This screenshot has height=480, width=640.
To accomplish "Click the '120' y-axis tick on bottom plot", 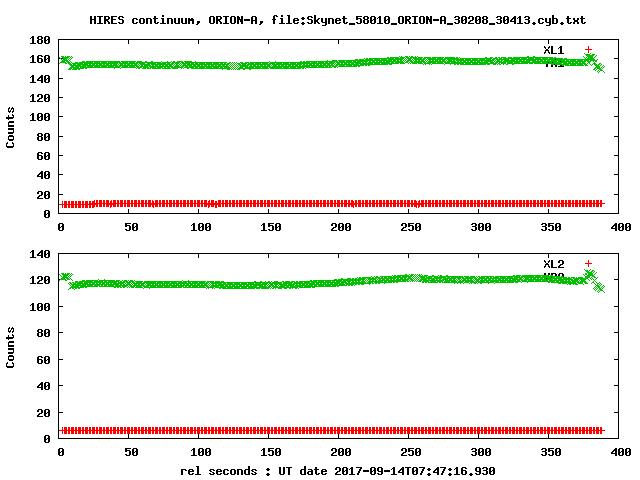I will [40, 280].
